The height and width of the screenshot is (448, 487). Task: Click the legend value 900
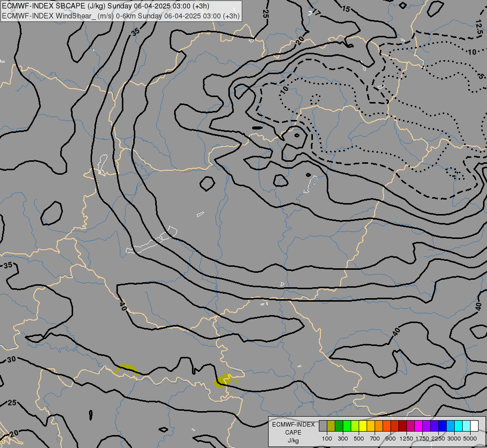tap(390, 439)
